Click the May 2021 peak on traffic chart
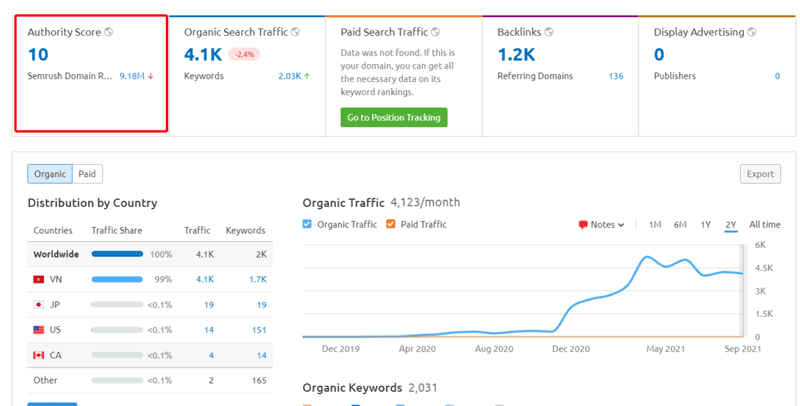The width and height of the screenshot is (800, 406). coord(647,257)
